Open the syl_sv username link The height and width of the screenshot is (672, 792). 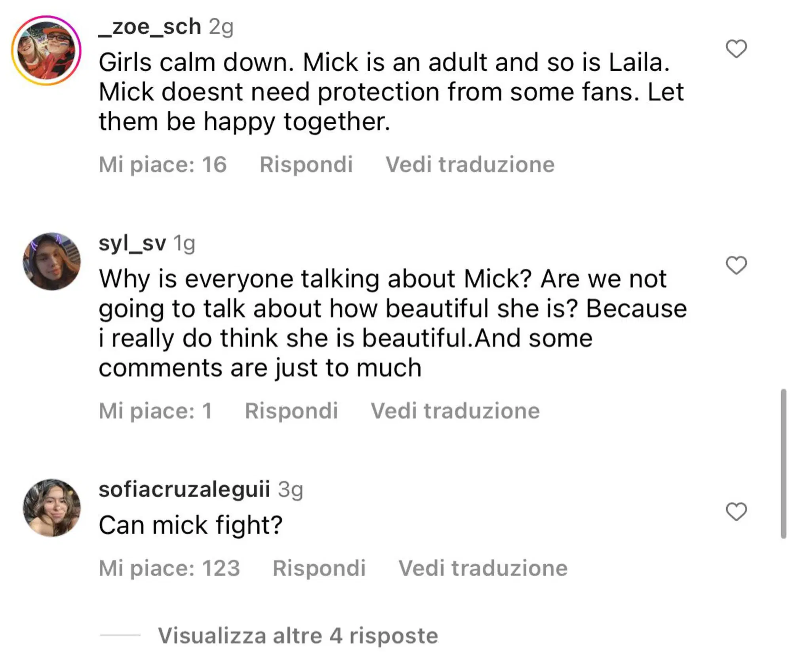(x=132, y=243)
